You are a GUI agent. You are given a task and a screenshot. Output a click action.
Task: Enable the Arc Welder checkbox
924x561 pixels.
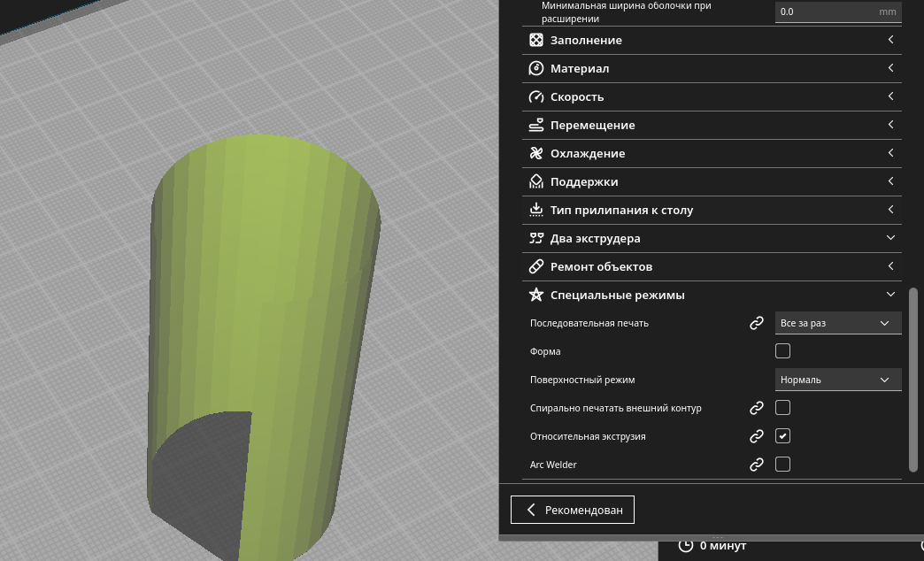[x=782, y=465]
